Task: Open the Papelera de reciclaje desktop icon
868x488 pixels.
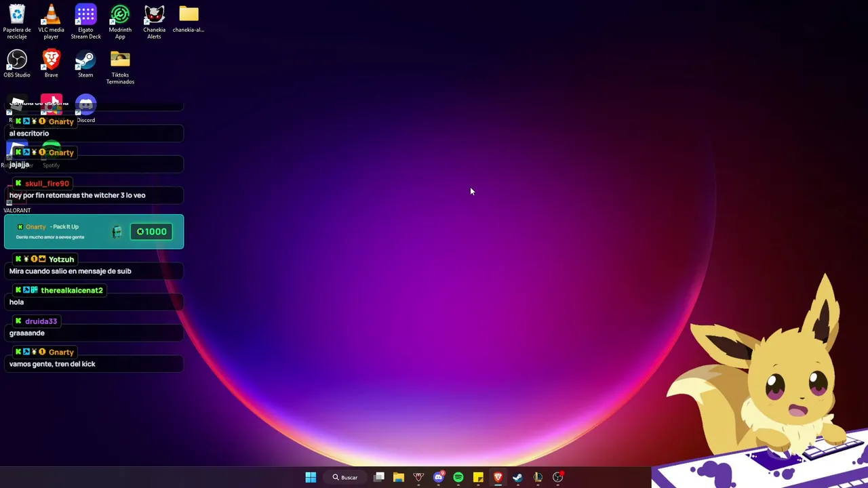Action: click(x=17, y=21)
